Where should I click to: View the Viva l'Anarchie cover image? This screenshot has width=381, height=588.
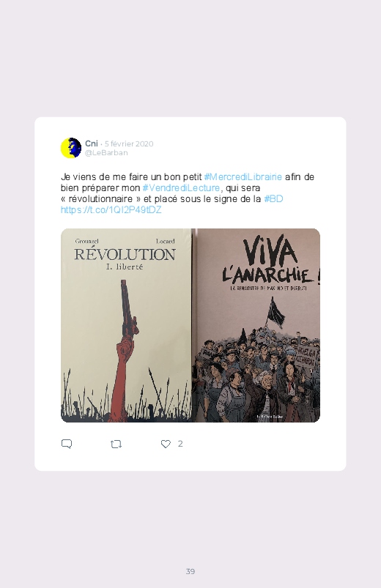[256, 325]
